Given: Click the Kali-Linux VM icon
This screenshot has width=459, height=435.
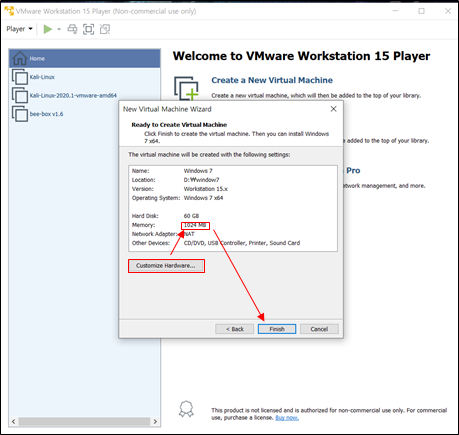Looking at the screenshot, I should click(20, 77).
